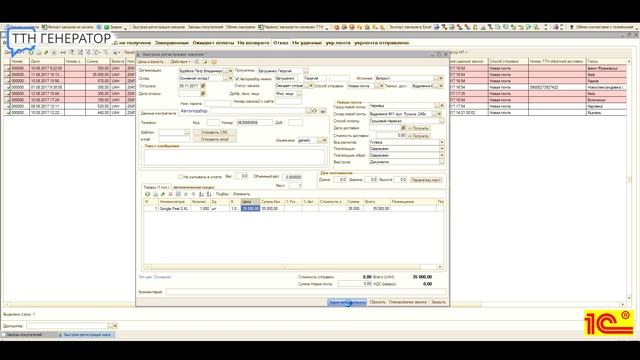This screenshot has height=360, width=640.
Task: Open calendar for Дата доставки field
Action: click(x=403, y=128)
